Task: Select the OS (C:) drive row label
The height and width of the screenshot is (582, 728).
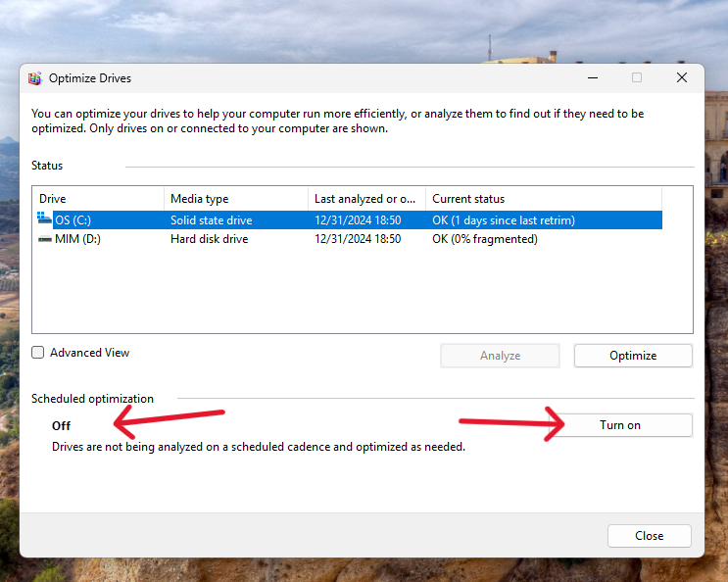Action: (73, 220)
